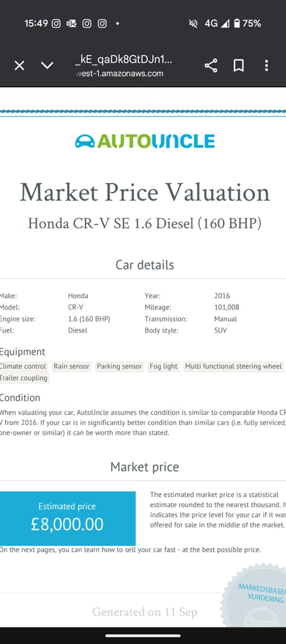286x644 pixels.
Task: Select the Climate control equipment tag
Action: click(x=23, y=367)
